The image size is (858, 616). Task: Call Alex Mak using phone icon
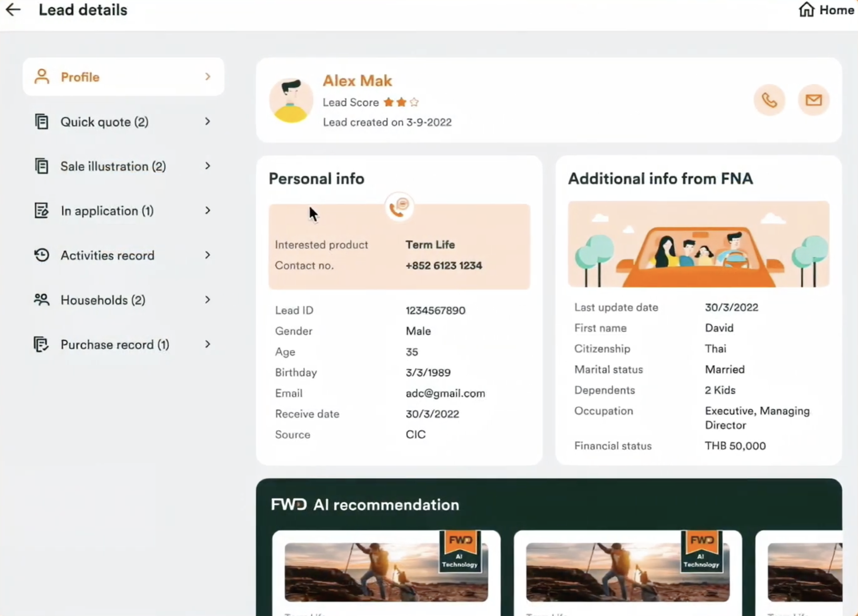coord(769,100)
